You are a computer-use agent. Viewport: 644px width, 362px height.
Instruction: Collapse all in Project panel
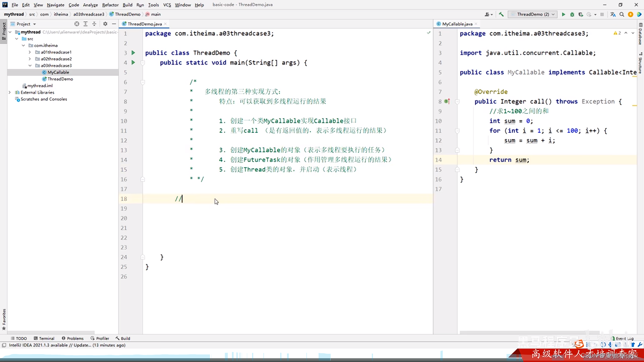(94, 24)
